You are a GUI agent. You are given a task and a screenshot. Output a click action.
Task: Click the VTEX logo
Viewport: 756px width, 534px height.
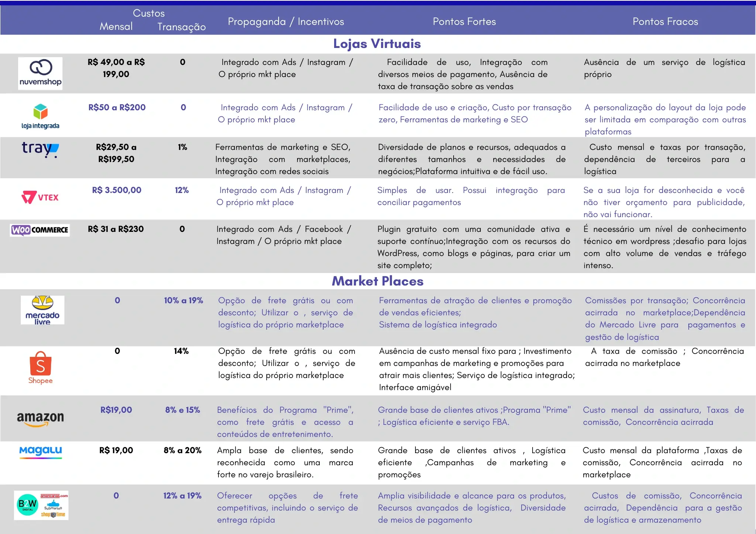coord(40,197)
